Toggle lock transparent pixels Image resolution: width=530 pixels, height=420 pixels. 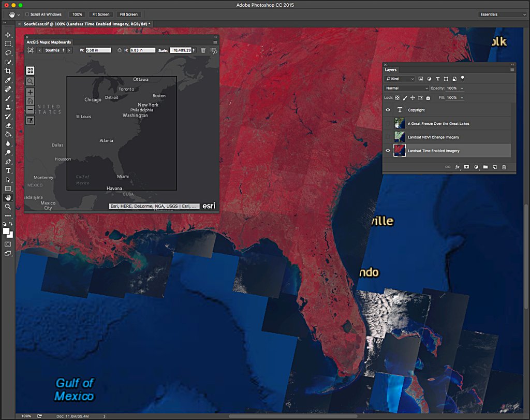397,98
